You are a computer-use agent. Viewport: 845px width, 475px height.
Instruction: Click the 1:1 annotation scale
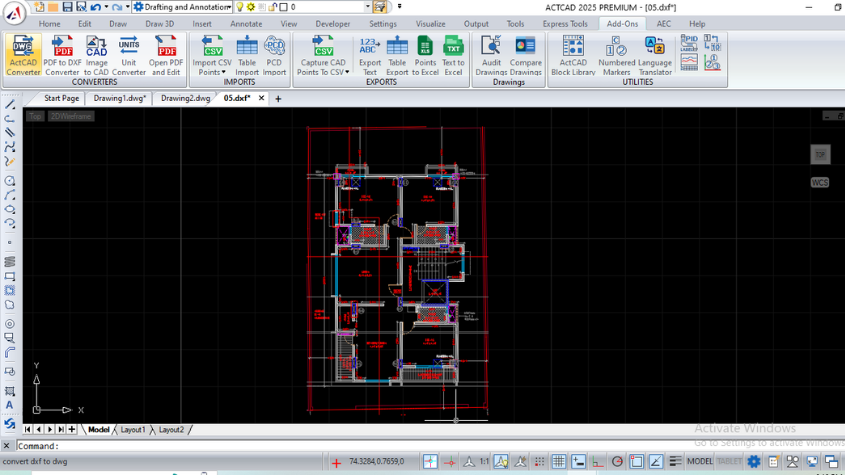point(484,462)
